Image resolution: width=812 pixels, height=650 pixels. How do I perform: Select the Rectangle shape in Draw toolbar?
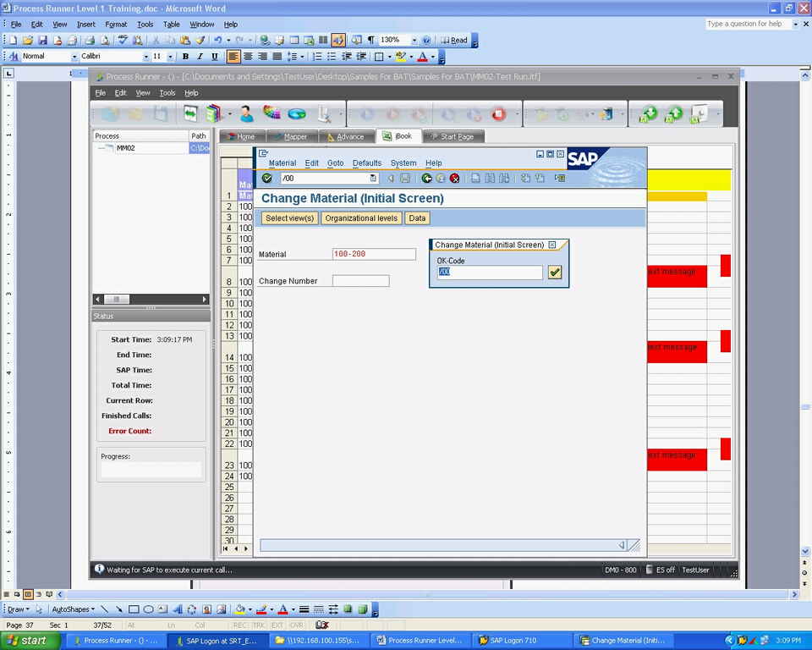point(134,609)
